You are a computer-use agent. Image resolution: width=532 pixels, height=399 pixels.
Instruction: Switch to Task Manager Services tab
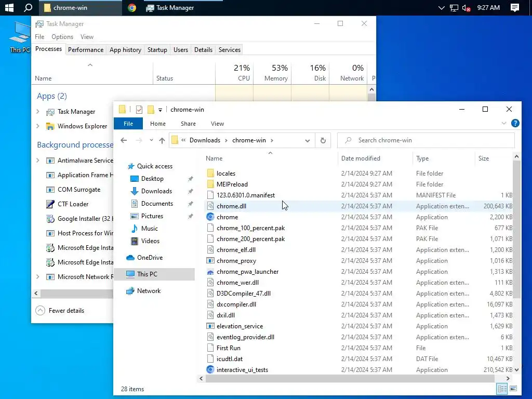[x=229, y=49]
